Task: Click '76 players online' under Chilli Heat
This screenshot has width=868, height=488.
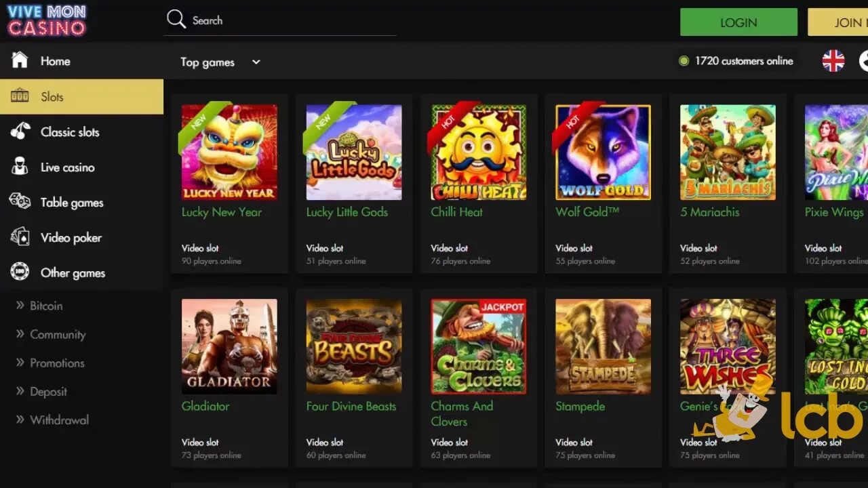Action: tap(460, 261)
